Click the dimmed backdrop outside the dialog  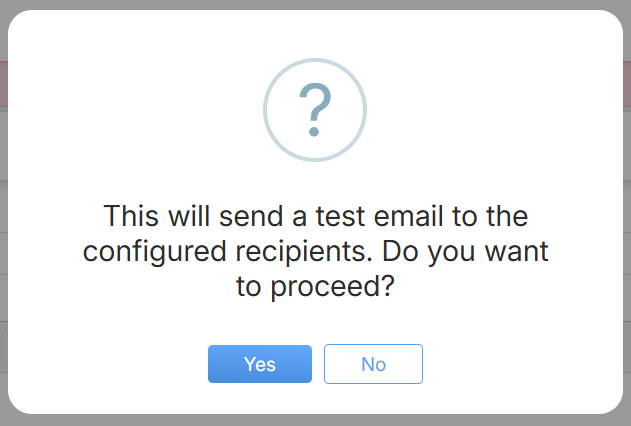coord(3,200)
